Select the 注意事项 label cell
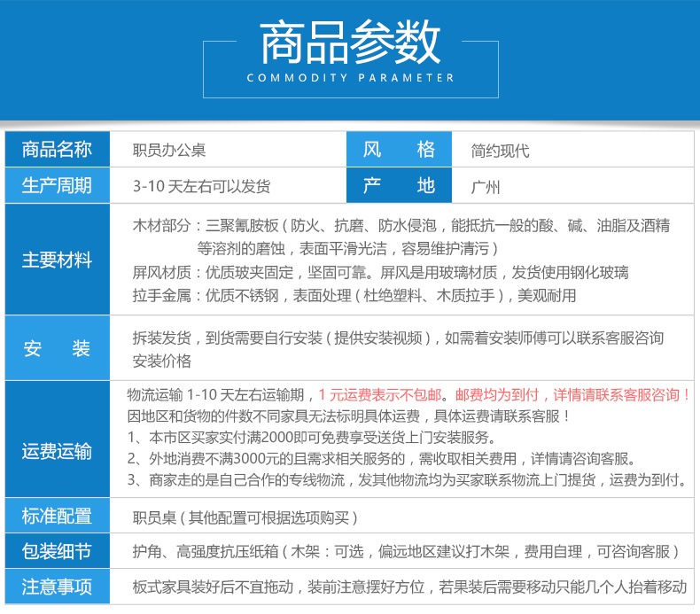Viewport: 700px width, 614px height. click(57, 587)
